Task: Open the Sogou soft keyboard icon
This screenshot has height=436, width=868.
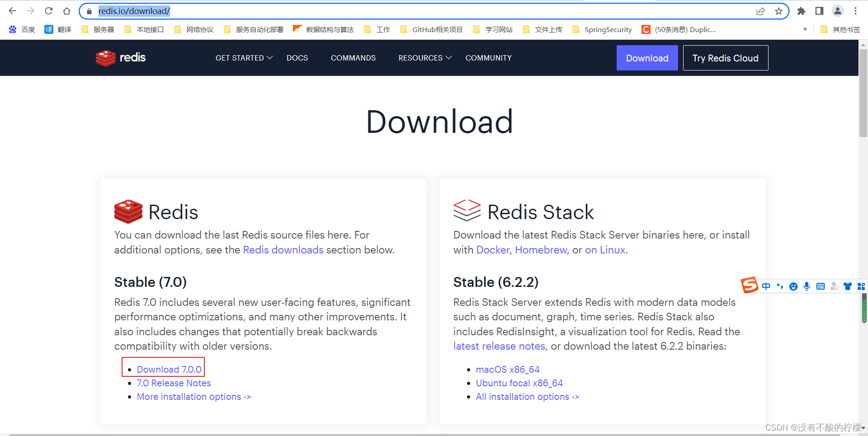Action: (x=821, y=286)
